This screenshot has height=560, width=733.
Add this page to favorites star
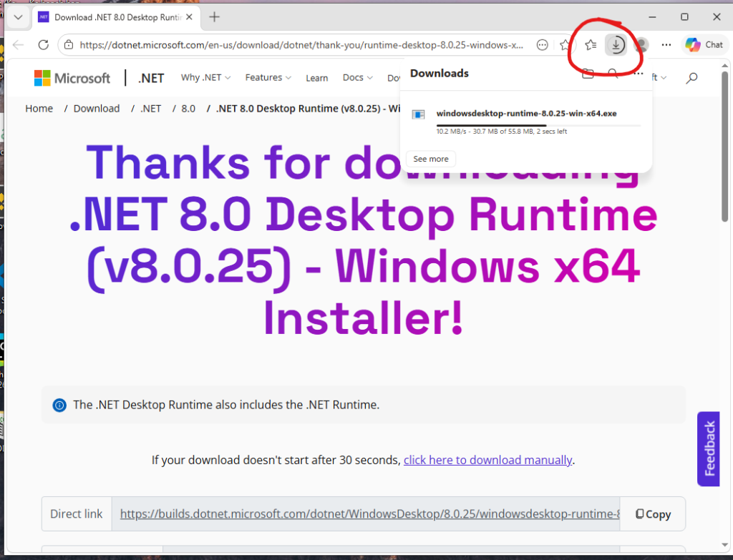[x=565, y=45]
